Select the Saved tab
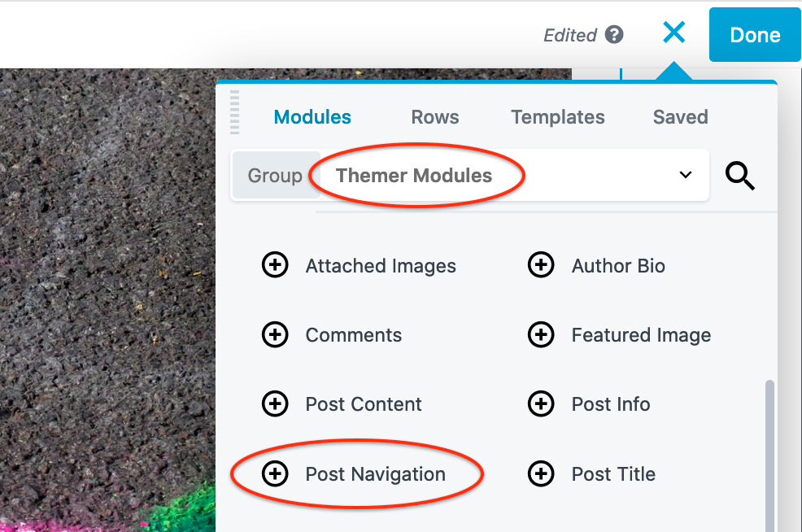The width and height of the screenshot is (802, 532). pyautogui.click(x=681, y=117)
